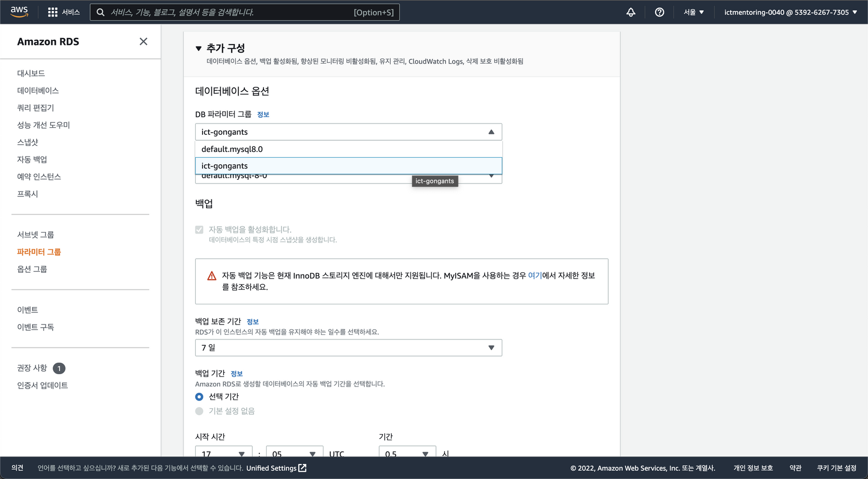868x479 pixels.
Task: Click '정보' link next to DB 파라미터 그룹
Action: [263, 115]
